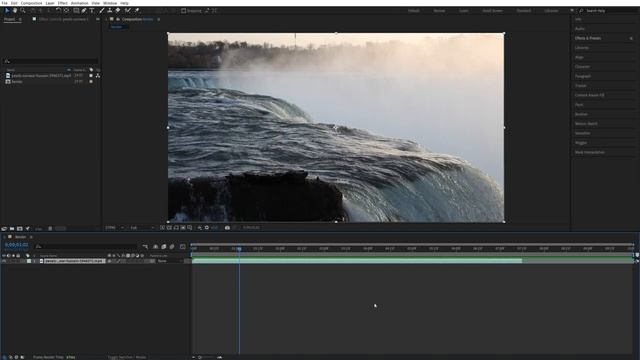Open the Motion Sketch panel

[x=586, y=124]
